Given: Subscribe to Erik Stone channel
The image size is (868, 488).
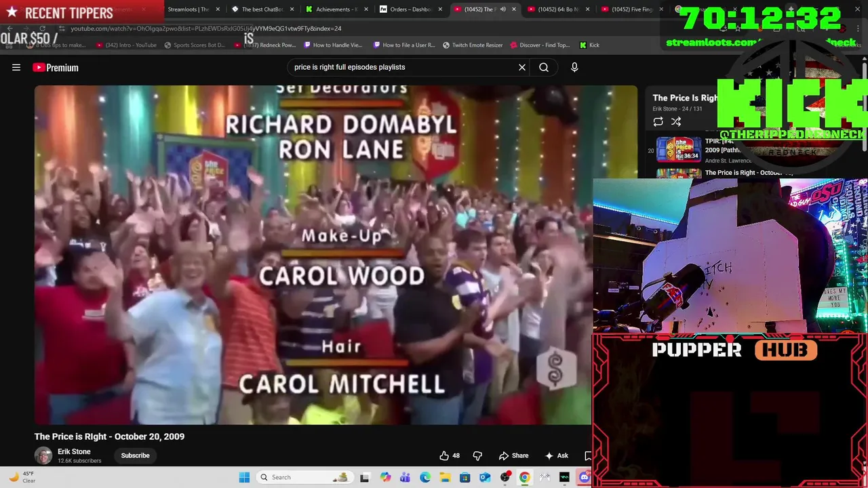Looking at the screenshot, I should coord(135,455).
